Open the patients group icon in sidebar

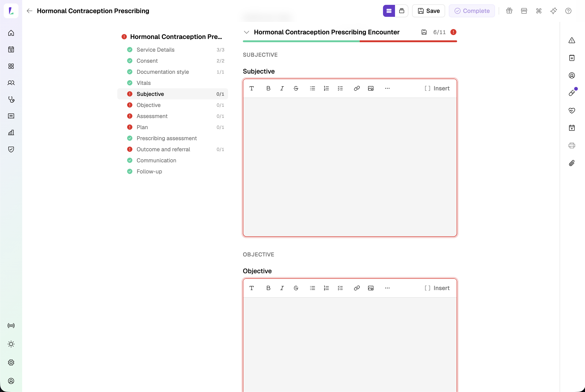click(11, 83)
